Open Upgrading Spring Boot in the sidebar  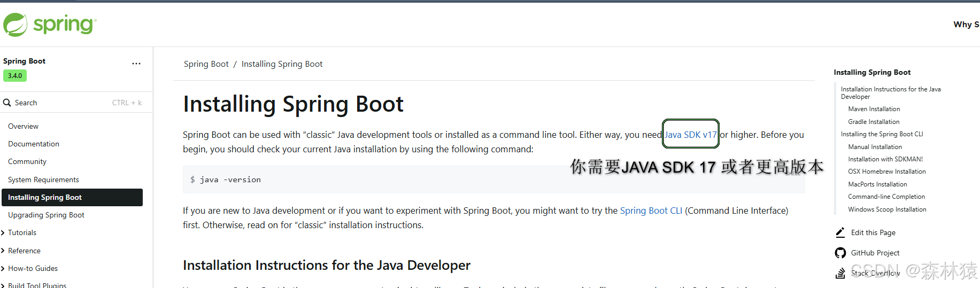click(x=46, y=215)
